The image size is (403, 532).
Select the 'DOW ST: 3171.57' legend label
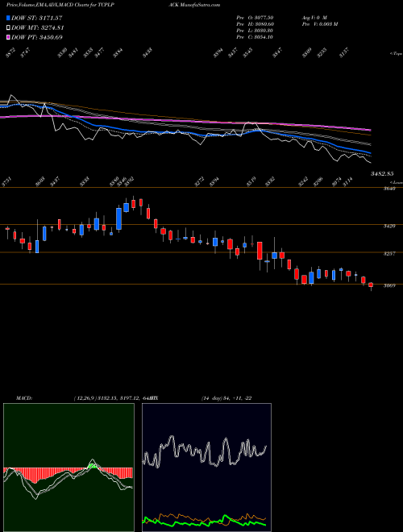(36, 18)
